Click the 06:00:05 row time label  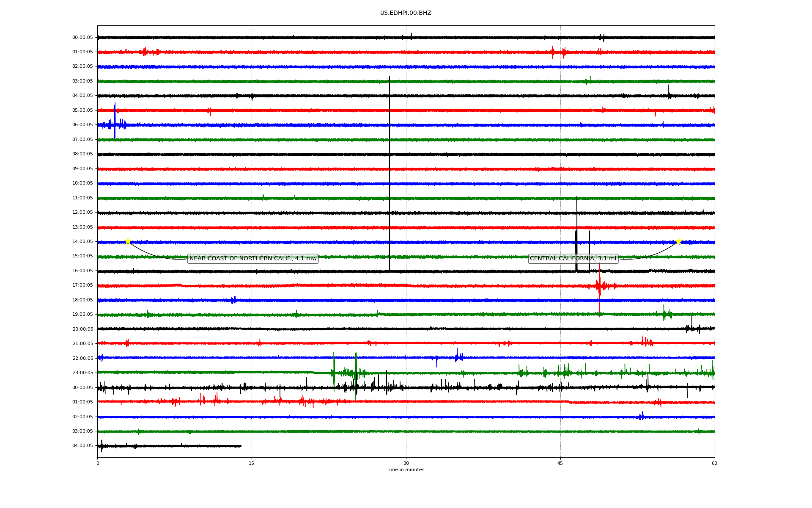[82, 125]
